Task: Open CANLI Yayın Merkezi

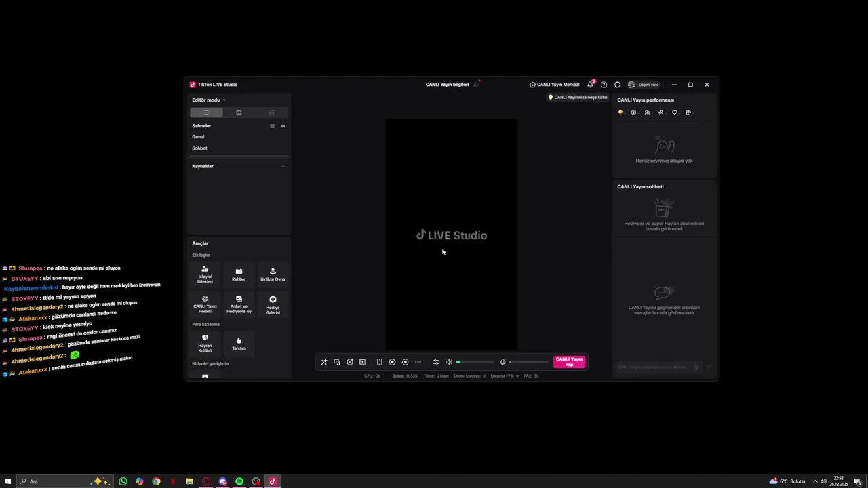Action: 555,85
